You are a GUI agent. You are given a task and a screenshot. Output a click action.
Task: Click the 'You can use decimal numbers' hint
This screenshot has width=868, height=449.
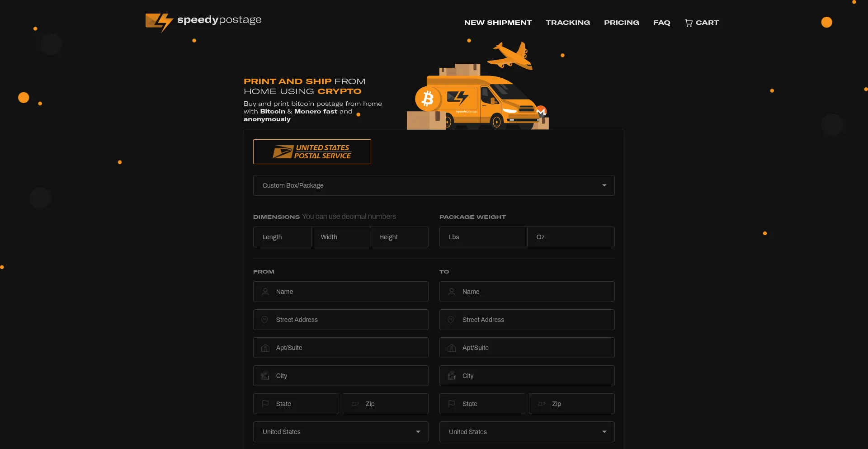349,217
